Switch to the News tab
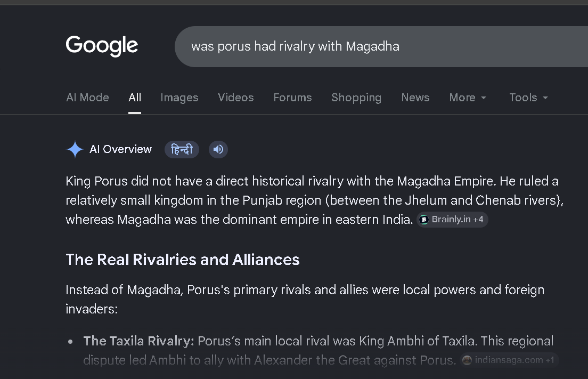 tap(415, 98)
